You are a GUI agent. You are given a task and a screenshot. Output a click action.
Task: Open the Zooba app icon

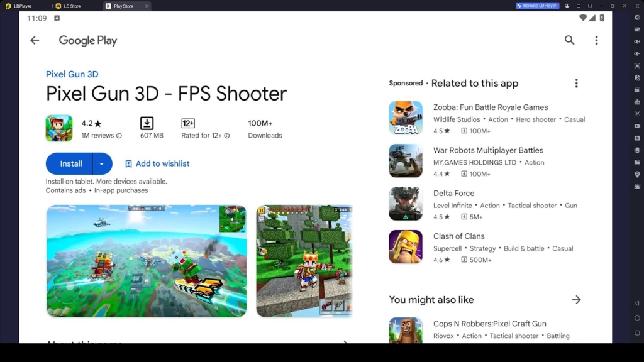[x=406, y=118]
